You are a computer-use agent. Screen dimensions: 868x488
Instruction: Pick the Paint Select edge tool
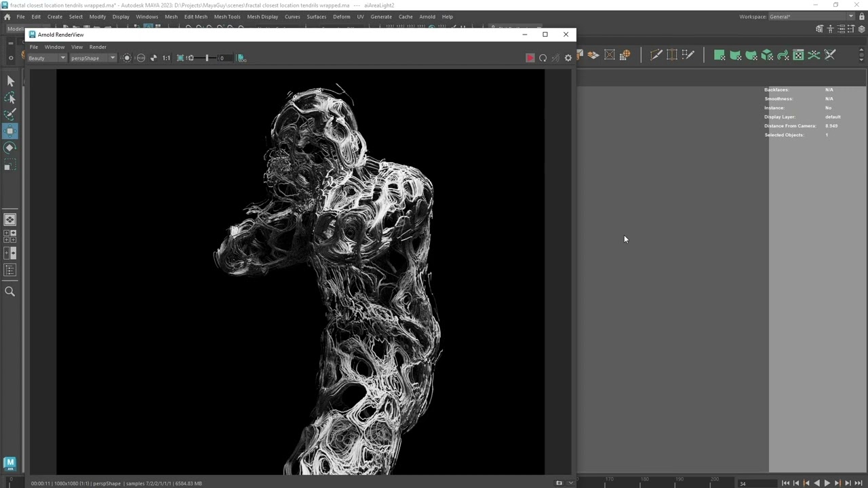click(x=688, y=55)
